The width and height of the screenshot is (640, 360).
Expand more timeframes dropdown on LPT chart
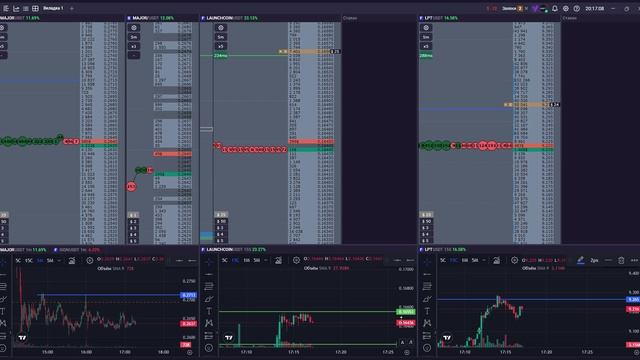click(x=484, y=260)
